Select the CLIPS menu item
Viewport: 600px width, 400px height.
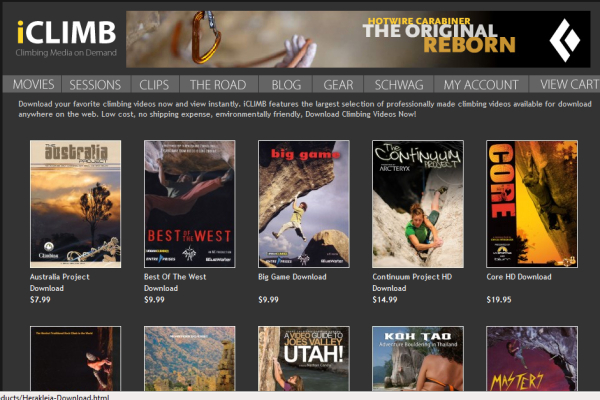point(154,84)
